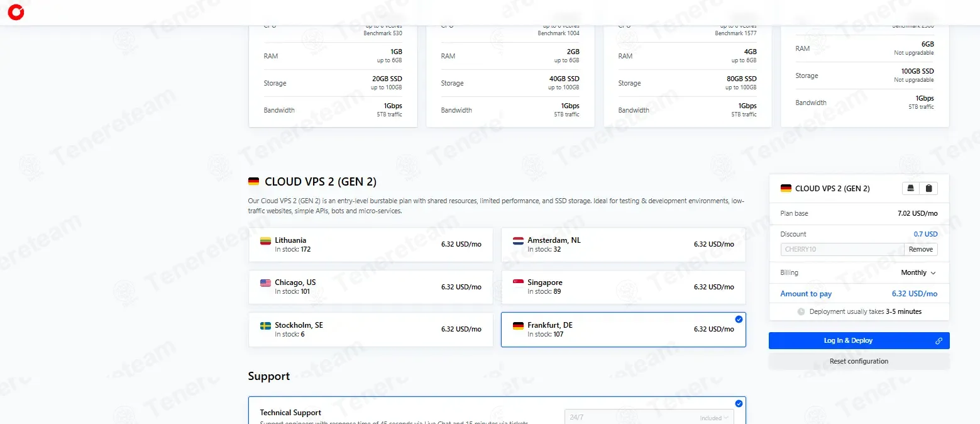The image size is (980, 424).
Task: Click the Singapore flag icon
Action: pos(518,283)
